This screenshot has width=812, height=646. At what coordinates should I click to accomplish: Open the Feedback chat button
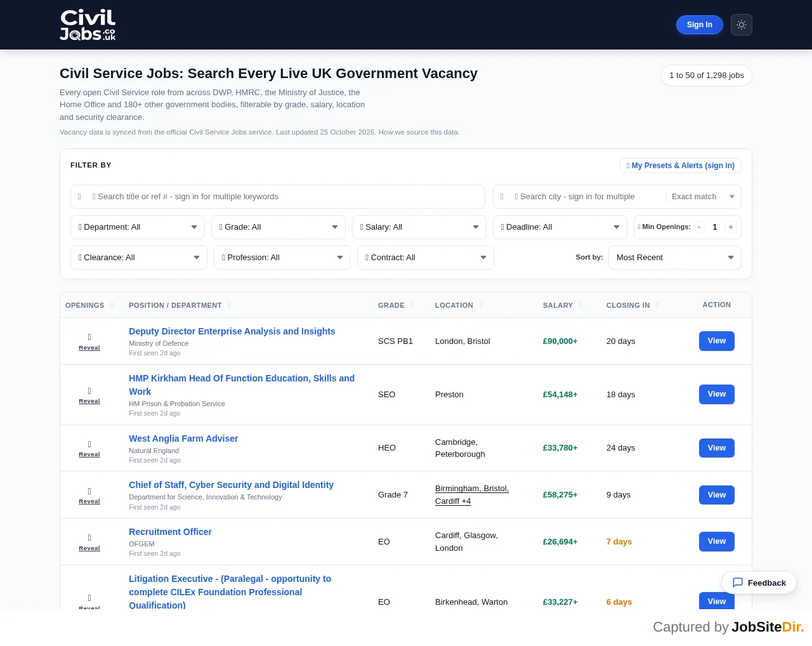click(x=759, y=583)
